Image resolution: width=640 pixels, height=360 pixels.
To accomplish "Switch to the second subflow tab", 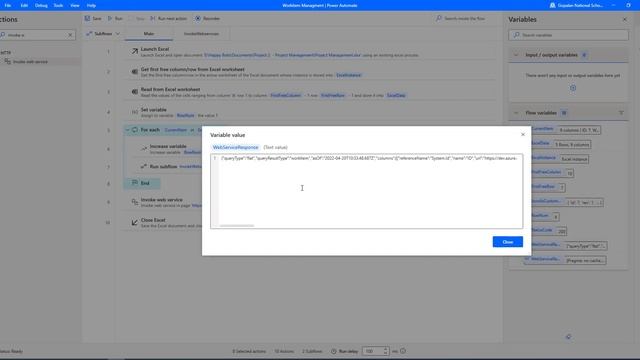I will (201, 34).
